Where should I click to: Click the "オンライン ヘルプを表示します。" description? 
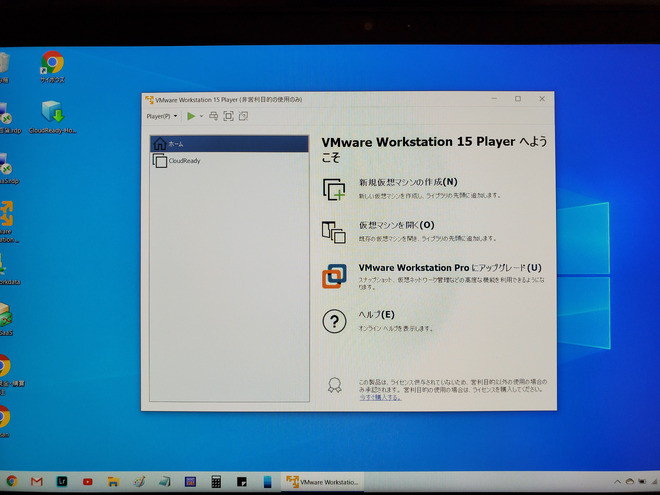click(396, 328)
